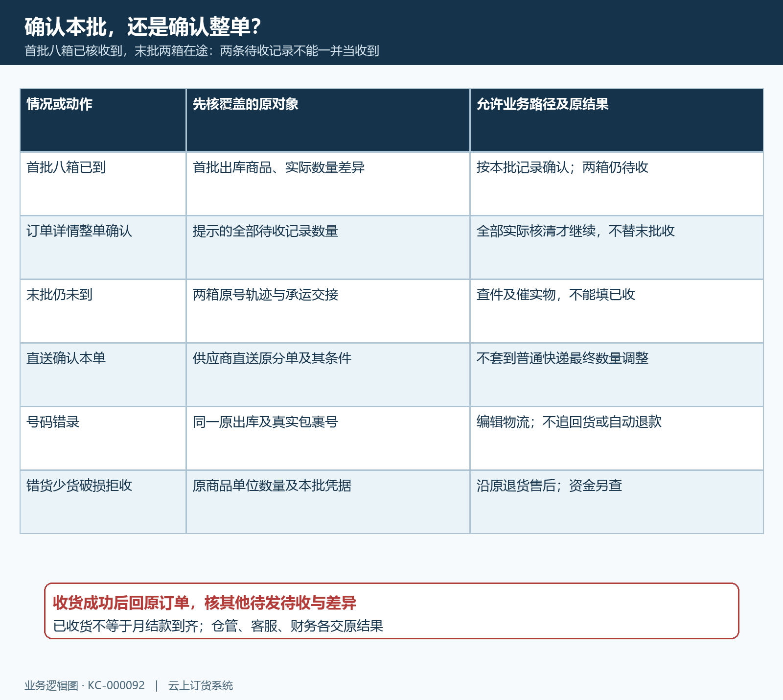Select cell 末批仍未到
Viewport: 783px width, 700px height.
click(103, 311)
